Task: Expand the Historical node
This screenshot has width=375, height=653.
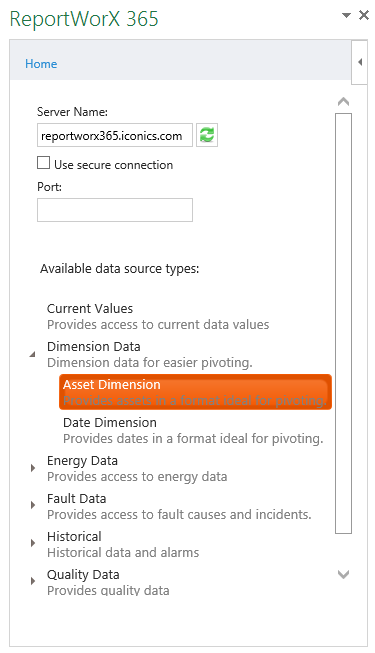Action: pos(33,543)
